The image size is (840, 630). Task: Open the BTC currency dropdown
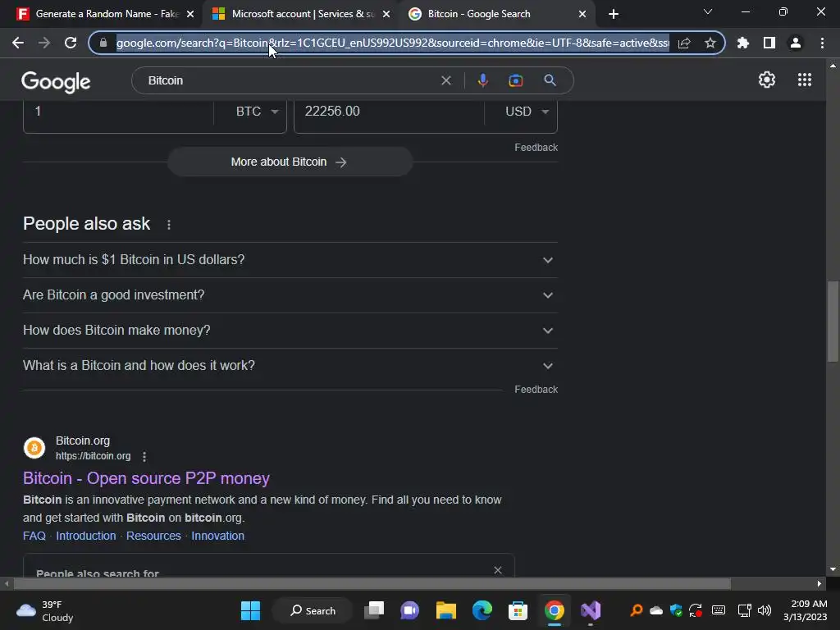pyautogui.click(x=257, y=112)
